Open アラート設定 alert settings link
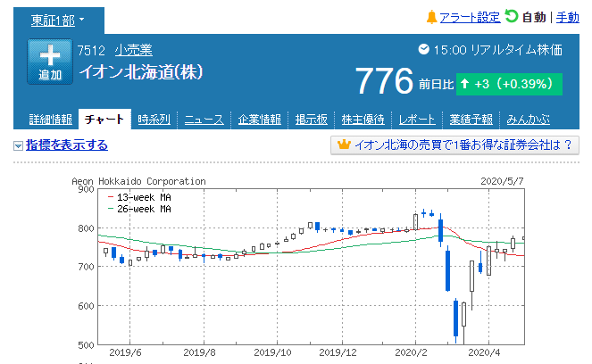Screen dimensions: 592x364 click(470, 17)
